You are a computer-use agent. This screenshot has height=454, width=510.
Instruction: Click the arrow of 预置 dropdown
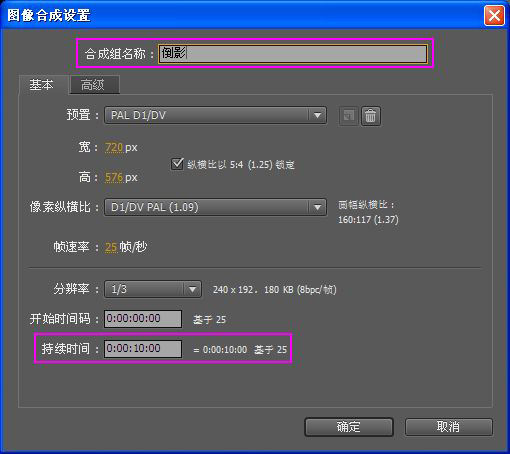click(x=317, y=115)
